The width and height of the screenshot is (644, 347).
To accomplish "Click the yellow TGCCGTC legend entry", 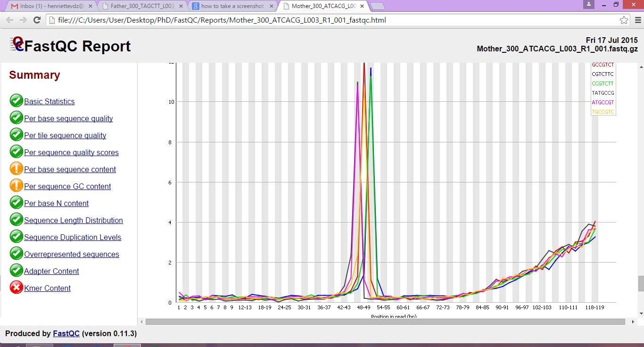I will tap(603, 112).
